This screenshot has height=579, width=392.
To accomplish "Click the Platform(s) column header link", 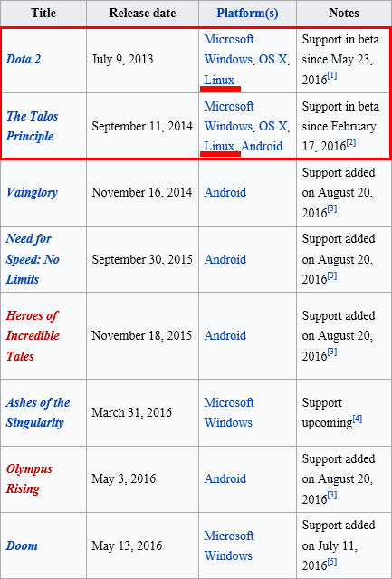I will tap(247, 14).
